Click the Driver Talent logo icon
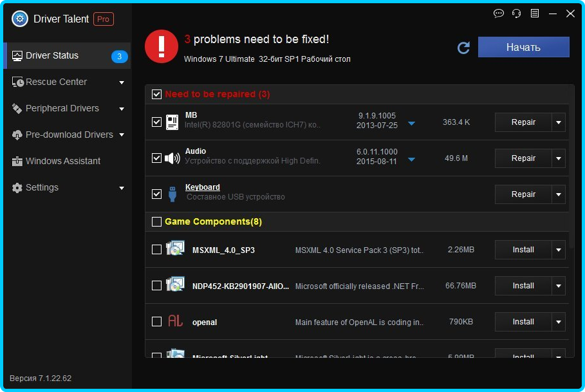 click(20, 19)
